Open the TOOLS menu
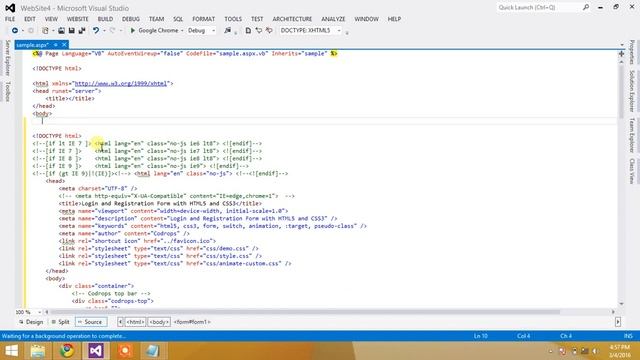Viewport: 640px width, 360px height. click(x=233, y=19)
